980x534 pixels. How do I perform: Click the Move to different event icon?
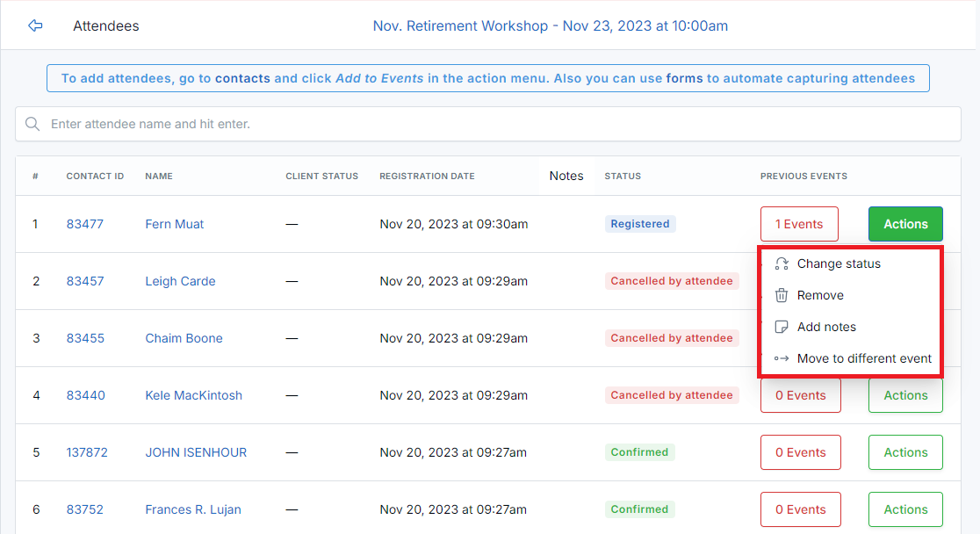click(x=782, y=358)
